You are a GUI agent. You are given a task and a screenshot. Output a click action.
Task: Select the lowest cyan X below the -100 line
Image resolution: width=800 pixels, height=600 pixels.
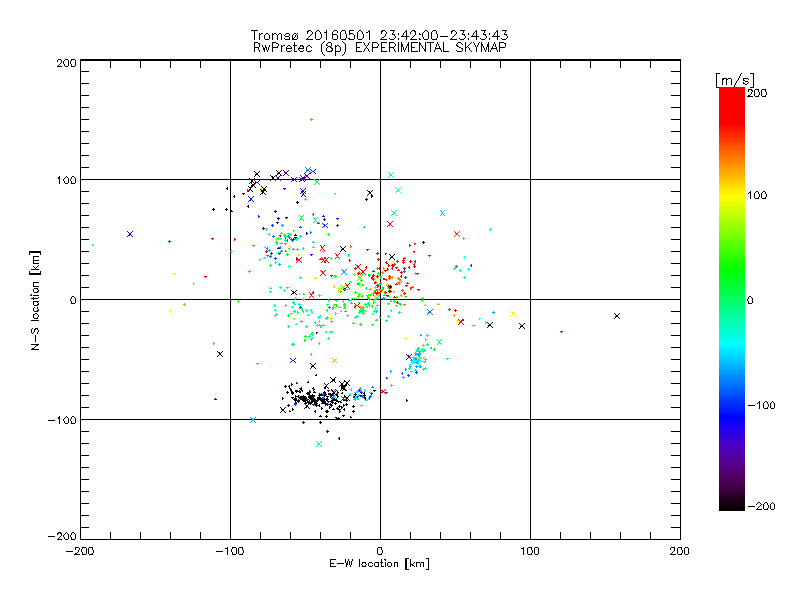(319, 444)
